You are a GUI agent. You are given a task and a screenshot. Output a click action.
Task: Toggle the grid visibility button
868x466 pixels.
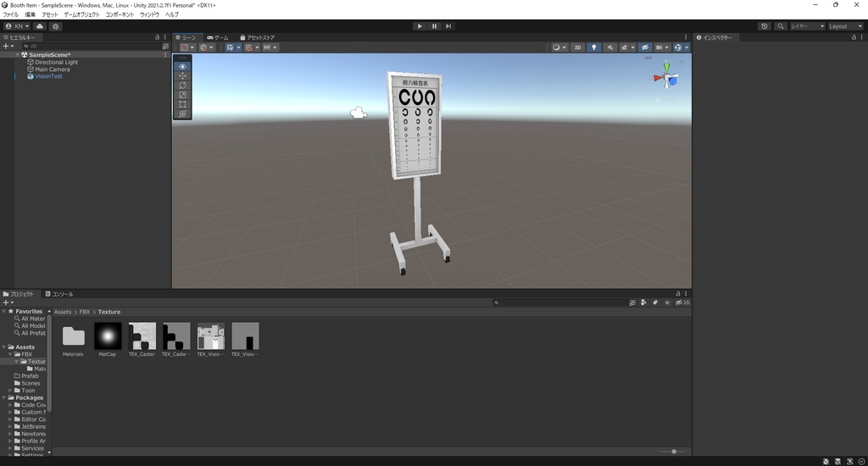230,47
